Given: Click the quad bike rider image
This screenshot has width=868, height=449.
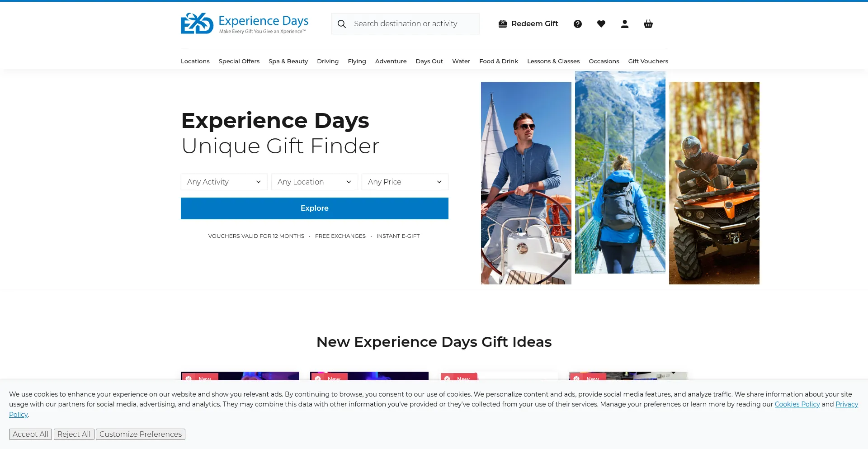Looking at the screenshot, I should click(714, 183).
